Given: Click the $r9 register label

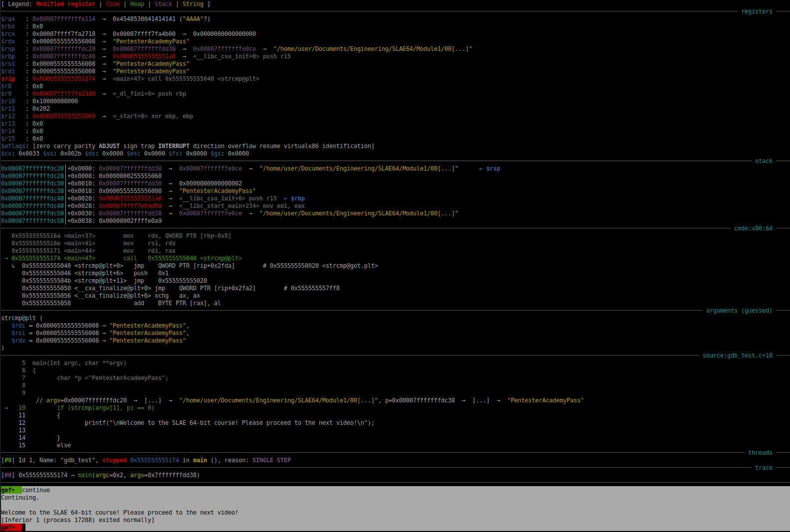Looking at the screenshot, I should [x=6, y=94].
